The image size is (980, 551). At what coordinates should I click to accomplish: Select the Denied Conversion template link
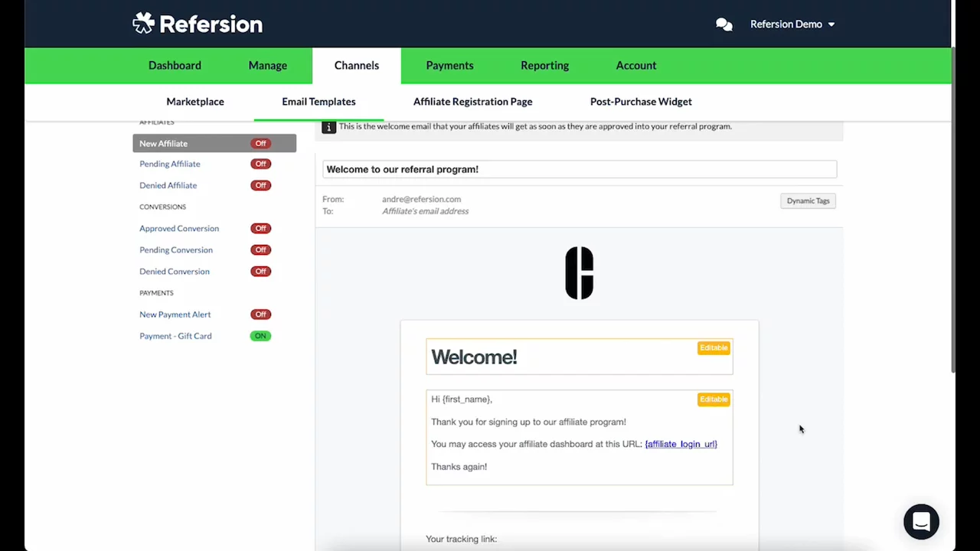[x=175, y=272]
